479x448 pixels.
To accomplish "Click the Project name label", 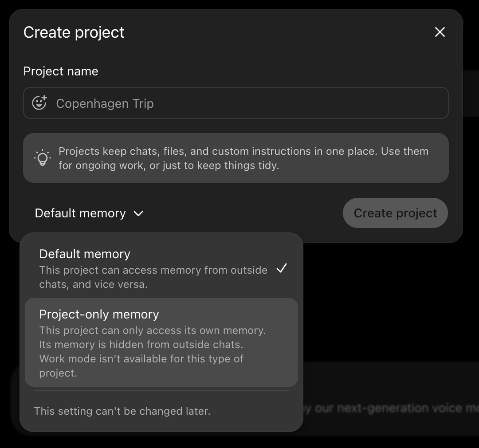I will [61, 71].
